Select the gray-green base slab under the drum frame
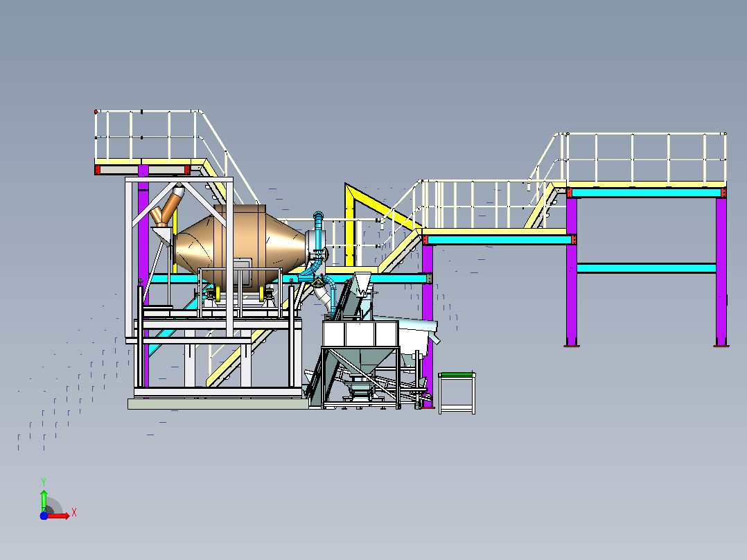Screen dimensions: 747x560 tap(218, 404)
